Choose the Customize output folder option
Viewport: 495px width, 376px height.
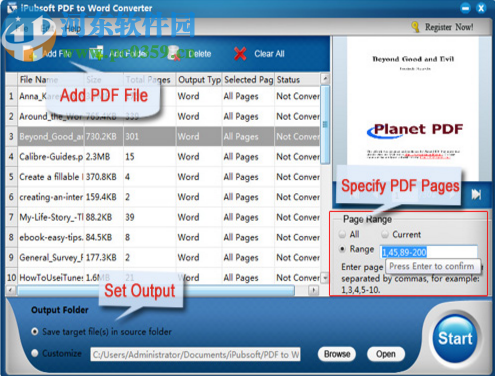point(35,353)
